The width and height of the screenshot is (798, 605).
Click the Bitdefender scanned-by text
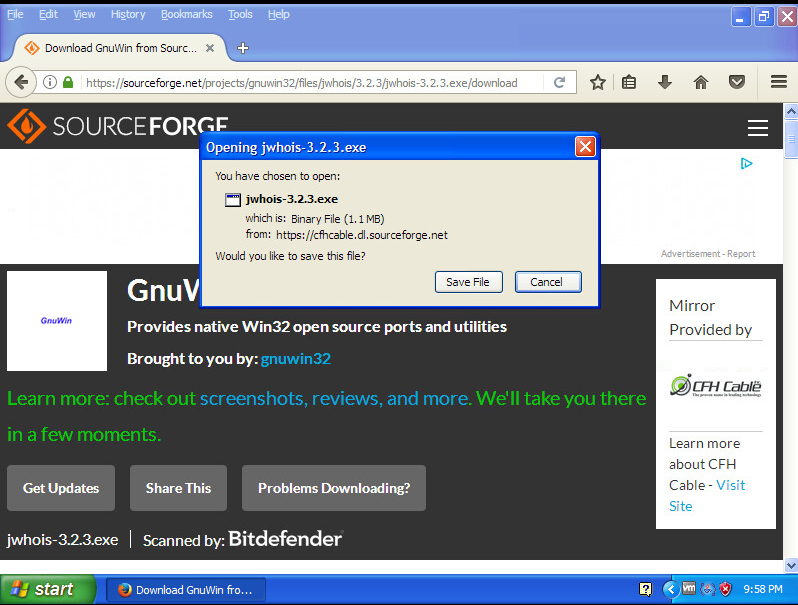click(x=285, y=539)
